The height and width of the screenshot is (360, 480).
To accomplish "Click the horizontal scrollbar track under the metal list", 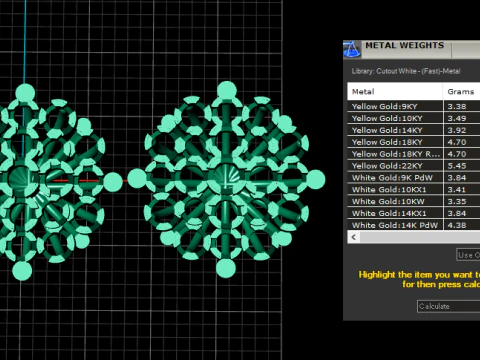I will coord(420,237).
